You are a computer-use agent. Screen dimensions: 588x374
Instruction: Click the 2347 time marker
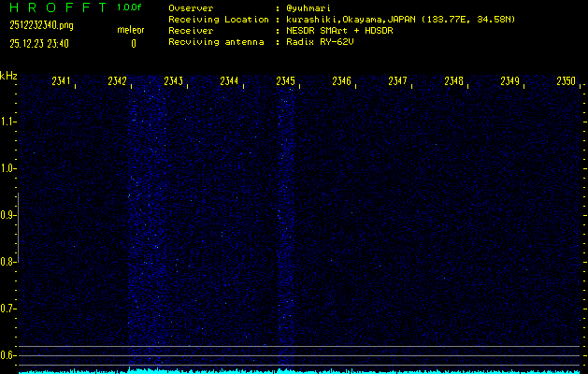[x=397, y=81]
